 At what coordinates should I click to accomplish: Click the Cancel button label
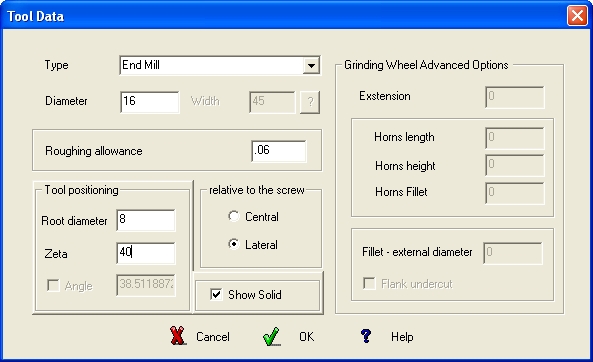[213, 337]
